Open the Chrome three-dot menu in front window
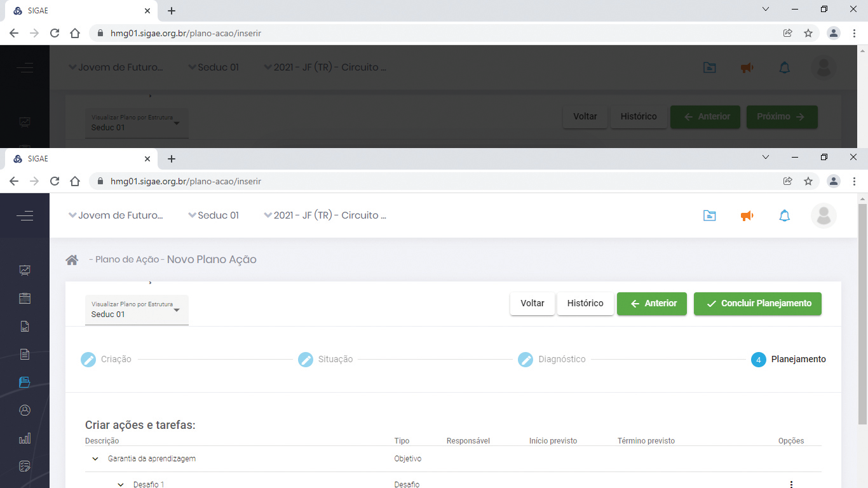 pyautogui.click(x=855, y=181)
